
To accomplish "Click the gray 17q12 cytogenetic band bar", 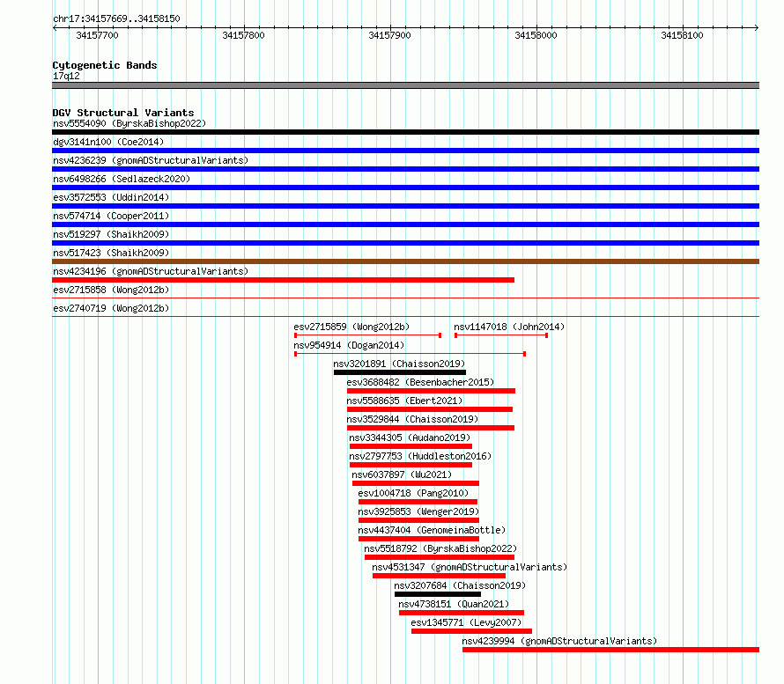I will tap(405, 85).
